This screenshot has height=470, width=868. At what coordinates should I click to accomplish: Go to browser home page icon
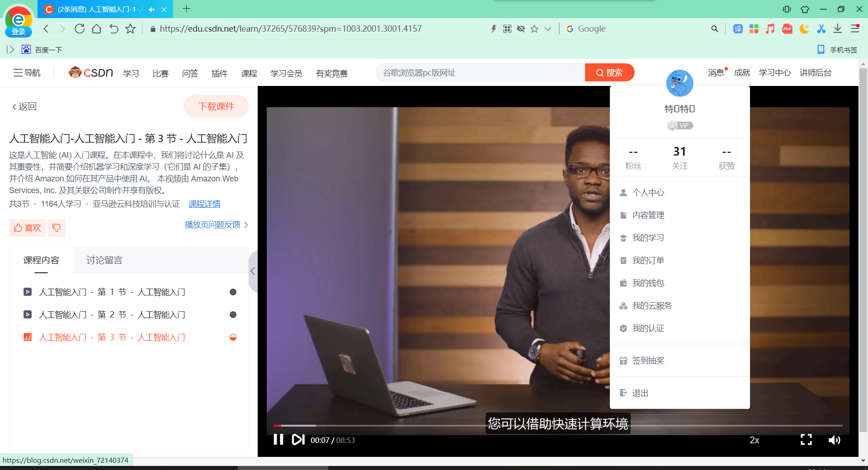[x=96, y=29]
